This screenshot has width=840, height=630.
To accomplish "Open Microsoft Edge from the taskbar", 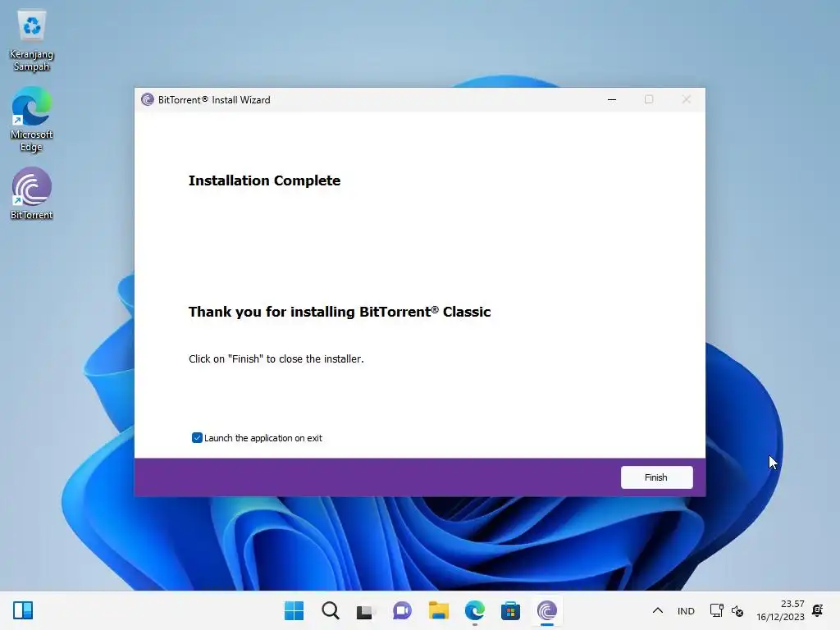I will 475,610.
